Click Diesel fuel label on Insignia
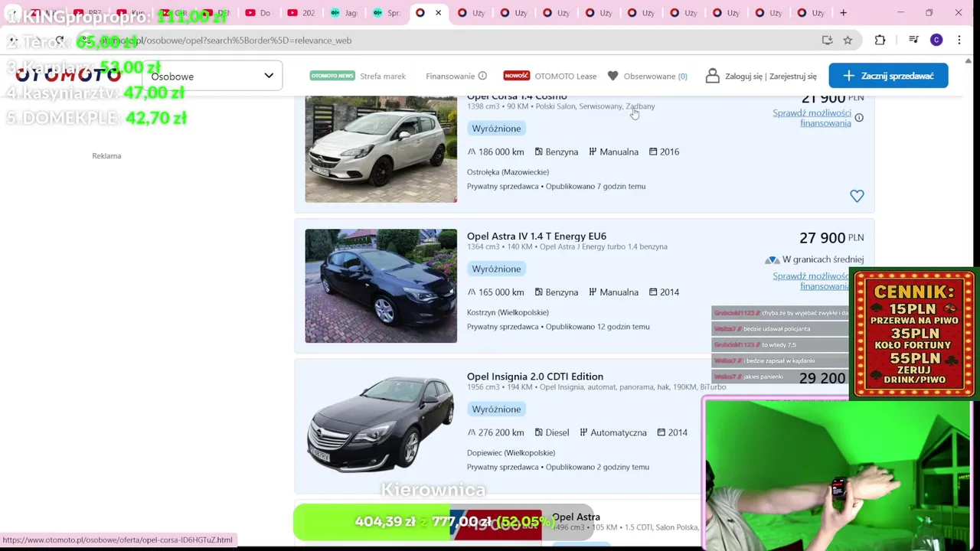This screenshot has width=980, height=551. [557, 432]
